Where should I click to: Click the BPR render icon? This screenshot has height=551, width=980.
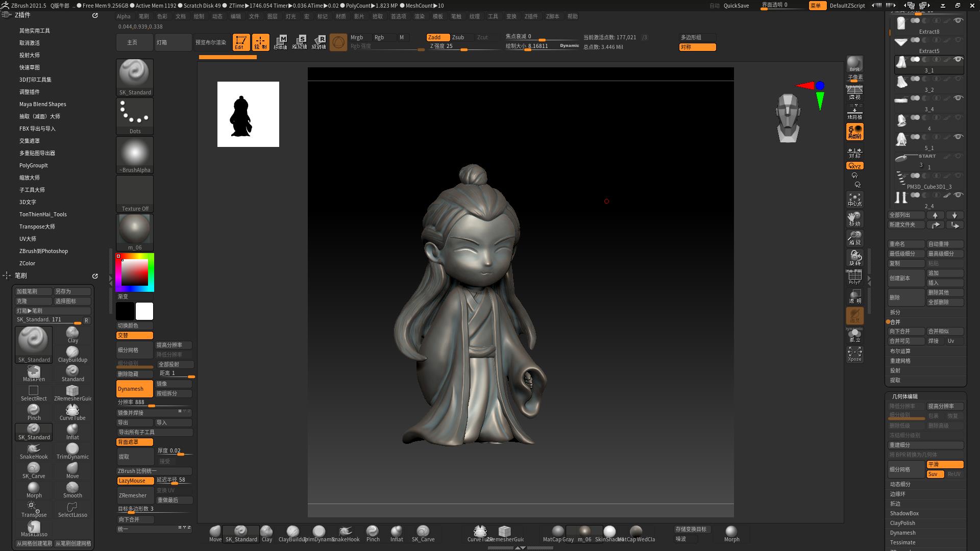coord(854,64)
